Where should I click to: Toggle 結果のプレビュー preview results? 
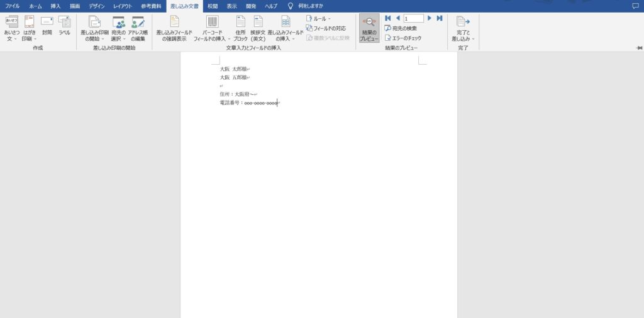point(369,28)
